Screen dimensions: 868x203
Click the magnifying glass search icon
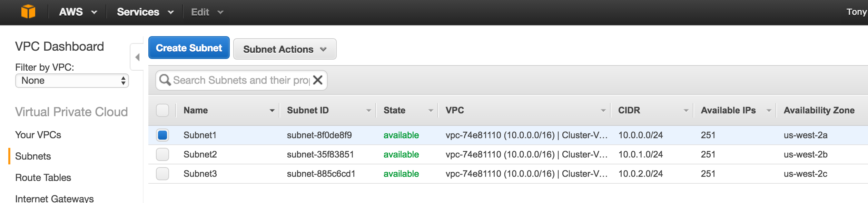(x=165, y=80)
